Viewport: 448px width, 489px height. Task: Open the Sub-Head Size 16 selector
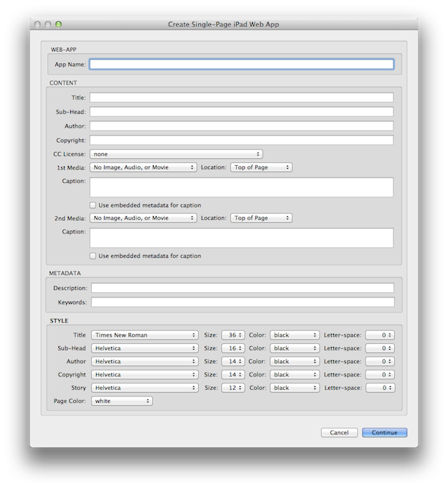tap(233, 348)
